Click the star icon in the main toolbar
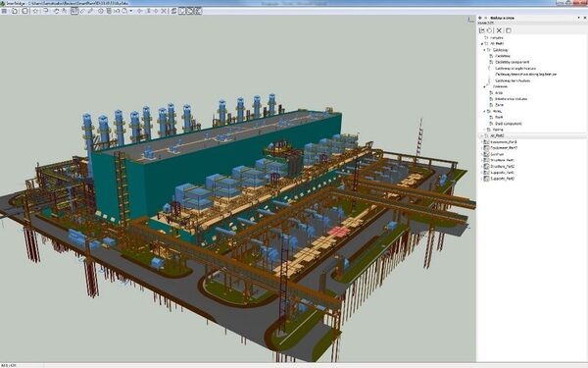The height and width of the screenshot is (368, 588). coord(35,11)
